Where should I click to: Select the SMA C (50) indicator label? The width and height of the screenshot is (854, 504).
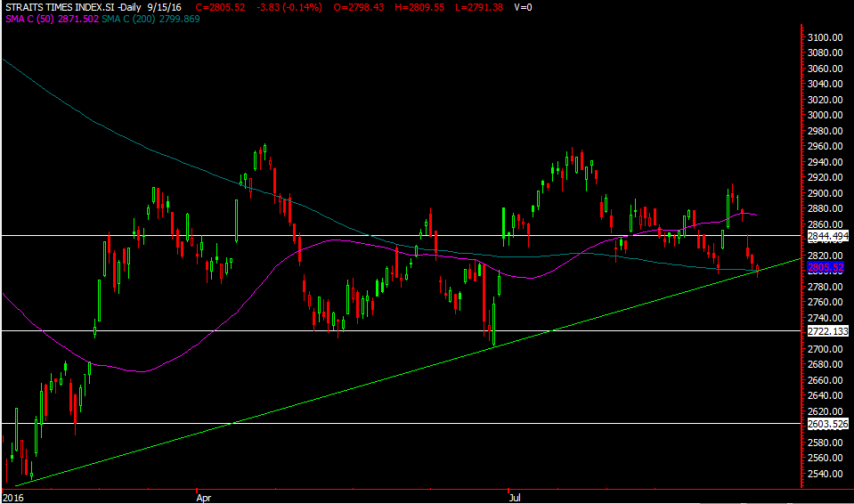(53, 19)
